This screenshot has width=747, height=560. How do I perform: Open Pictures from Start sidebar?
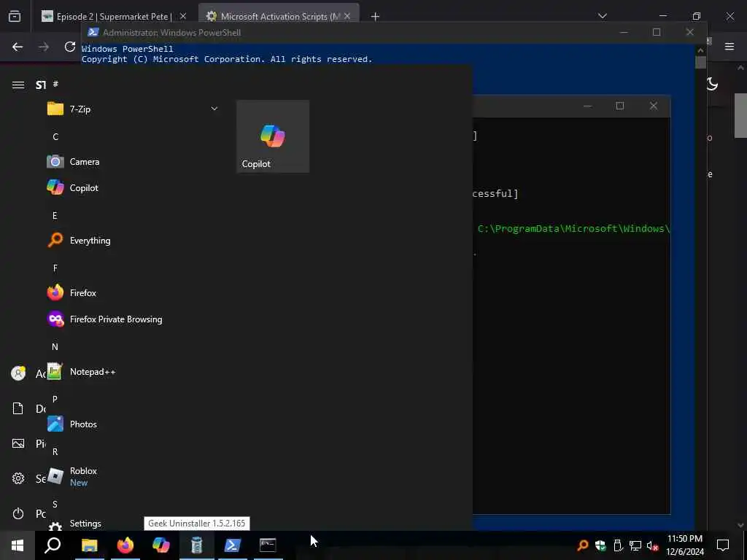coord(18,443)
